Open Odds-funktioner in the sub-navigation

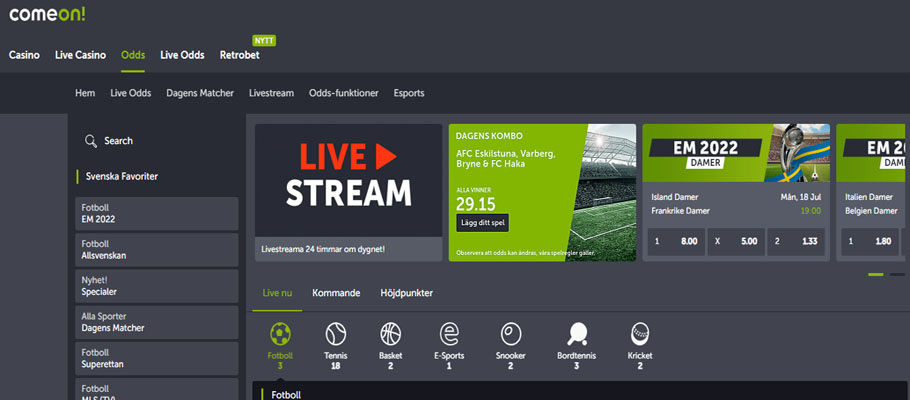pyautogui.click(x=344, y=93)
